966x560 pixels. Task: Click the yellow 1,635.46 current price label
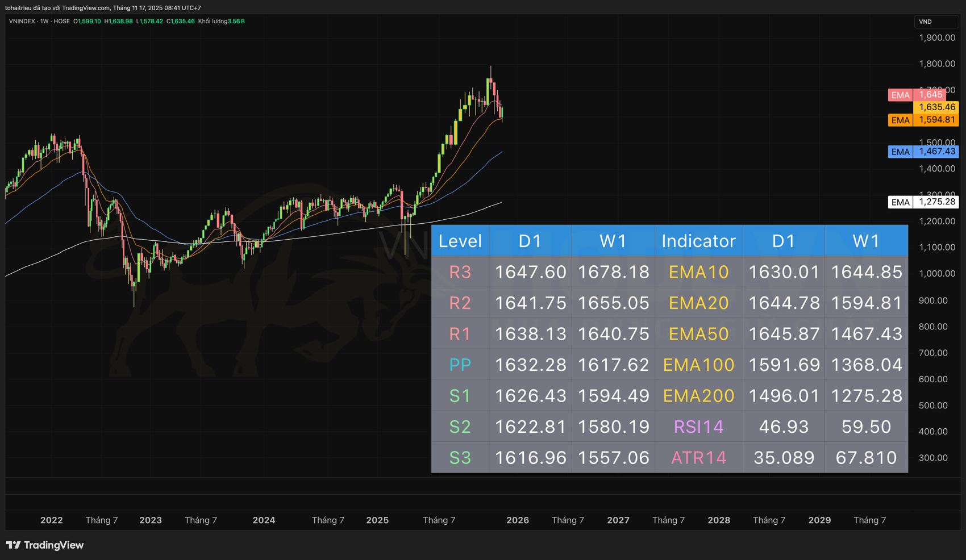pos(936,107)
